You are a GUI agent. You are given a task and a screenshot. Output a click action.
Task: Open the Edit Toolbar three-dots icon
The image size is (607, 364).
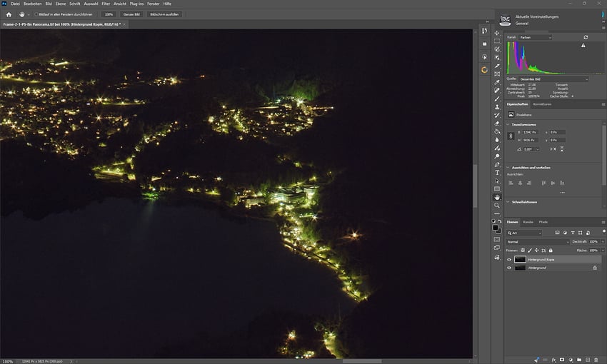tap(497, 213)
